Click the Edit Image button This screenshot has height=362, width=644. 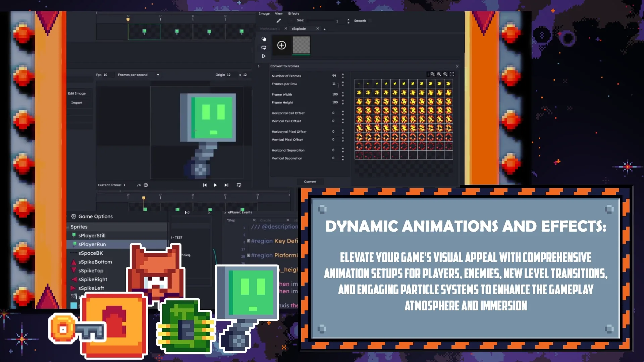coord(77,93)
